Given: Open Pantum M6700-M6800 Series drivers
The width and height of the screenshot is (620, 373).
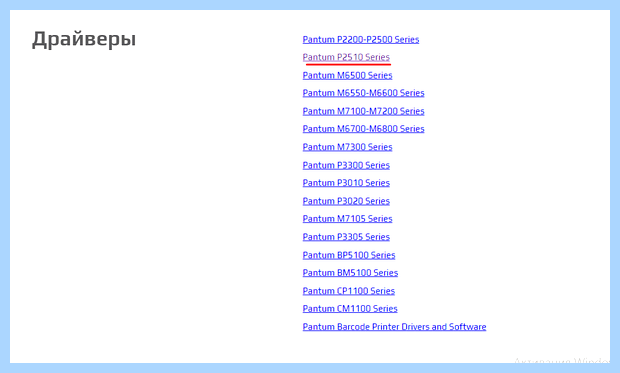Looking at the screenshot, I should [363, 129].
